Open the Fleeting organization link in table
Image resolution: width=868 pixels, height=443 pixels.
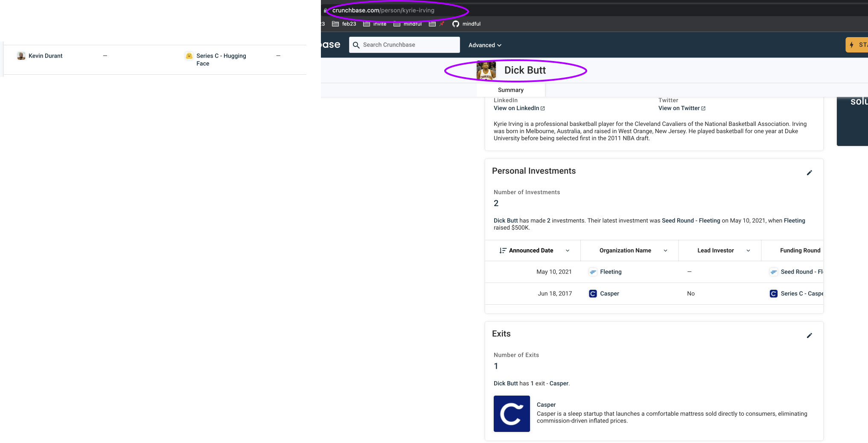point(611,272)
